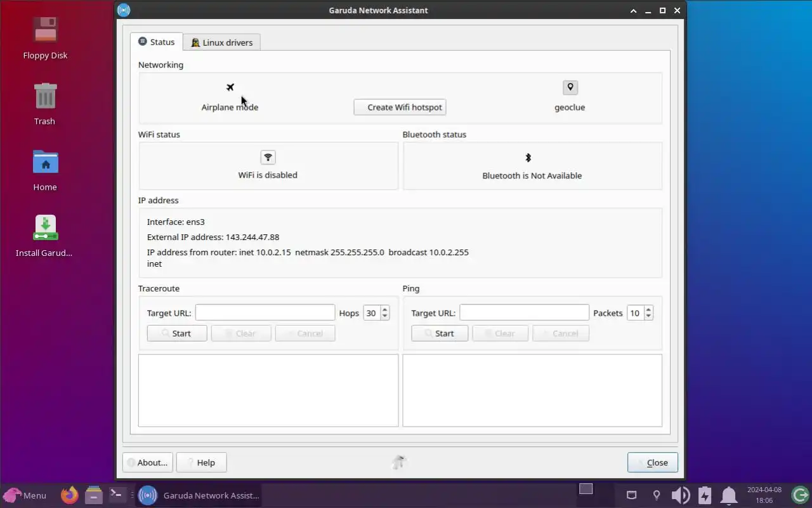Select Garuda Network Assistant taskbar entry
Screen dimensions: 812x508
199,495
